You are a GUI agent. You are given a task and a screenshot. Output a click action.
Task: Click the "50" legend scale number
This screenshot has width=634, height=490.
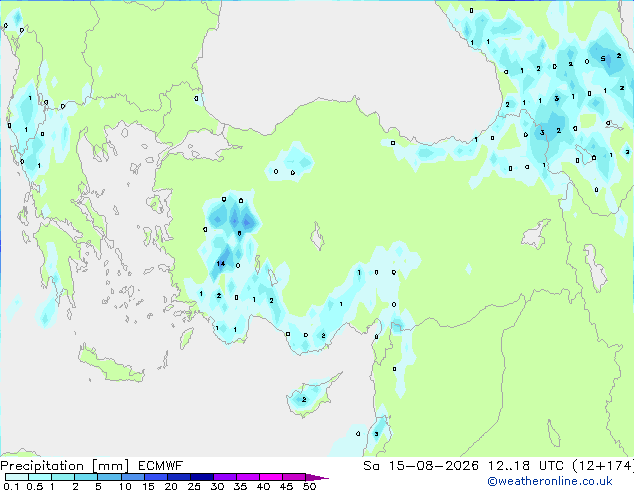point(309,486)
